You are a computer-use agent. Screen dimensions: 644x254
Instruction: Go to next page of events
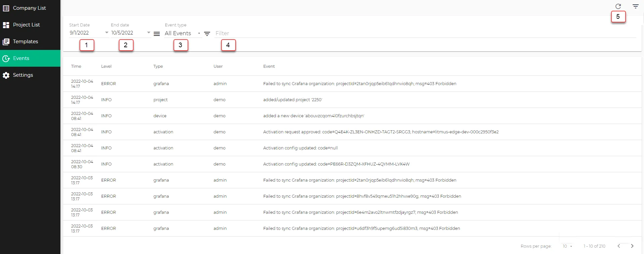coord(632,246)
